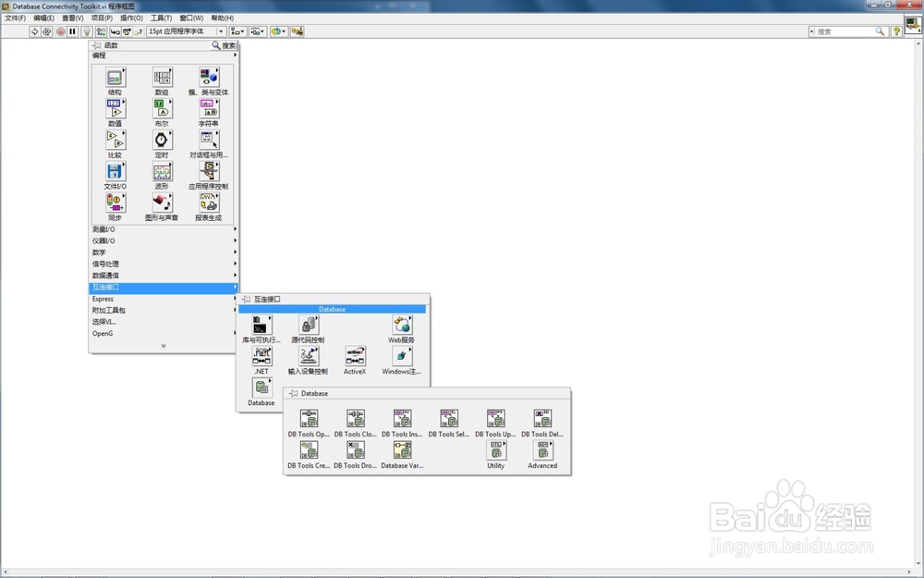Click the Pause toolbar button
The height and width of the screenshot is (578, 924).
72,31
